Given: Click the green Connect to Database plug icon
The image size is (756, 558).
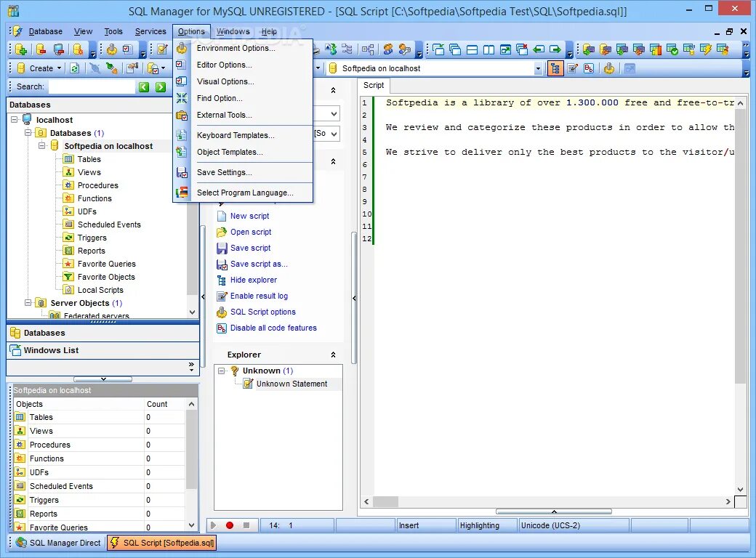Looking at the screenshot, I should tap(112, 68).
